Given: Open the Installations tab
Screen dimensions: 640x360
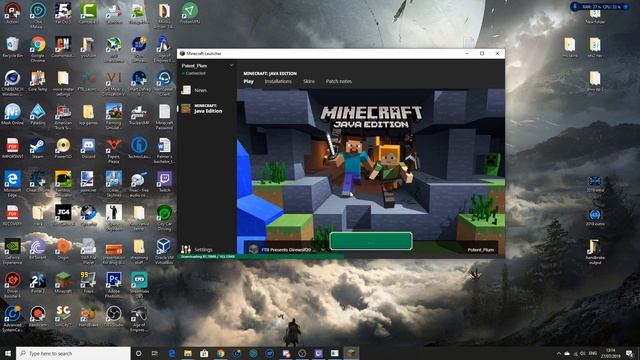Looking at the screenshot, I should [x=278, y=81].
